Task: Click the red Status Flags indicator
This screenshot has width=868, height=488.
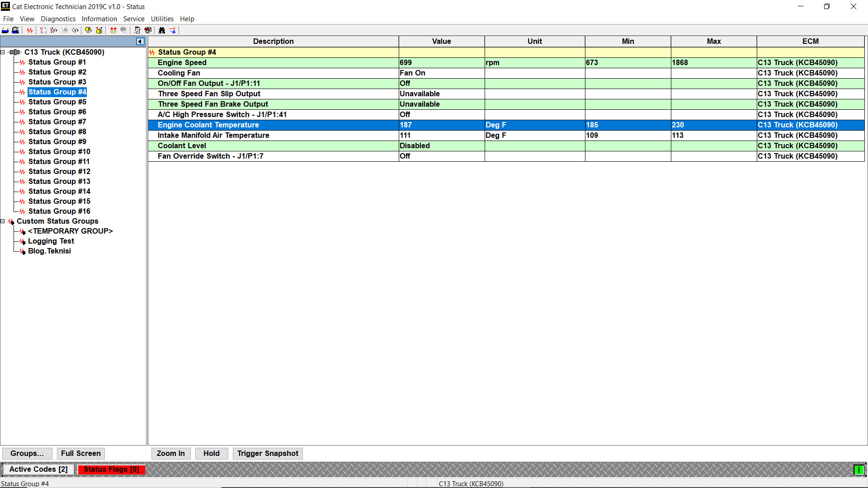Action: (x=111, y=469)
